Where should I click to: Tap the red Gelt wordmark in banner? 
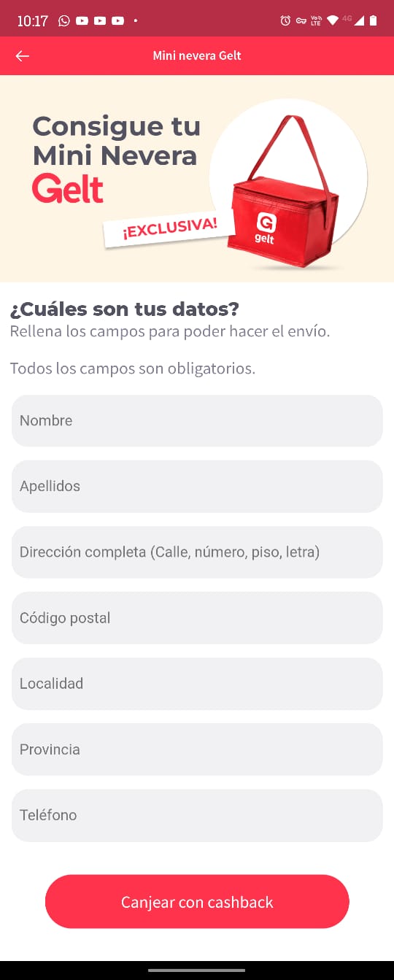pos(68,189)
